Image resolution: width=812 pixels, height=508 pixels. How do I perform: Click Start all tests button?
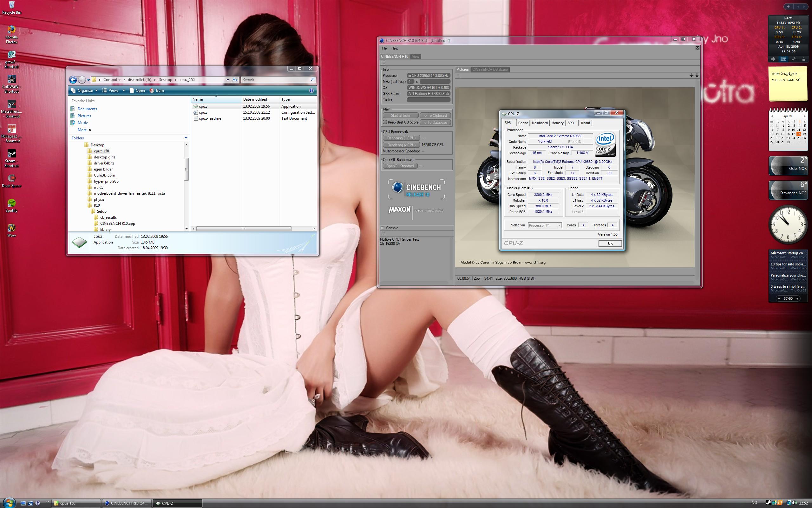click(x=400, y=116)
